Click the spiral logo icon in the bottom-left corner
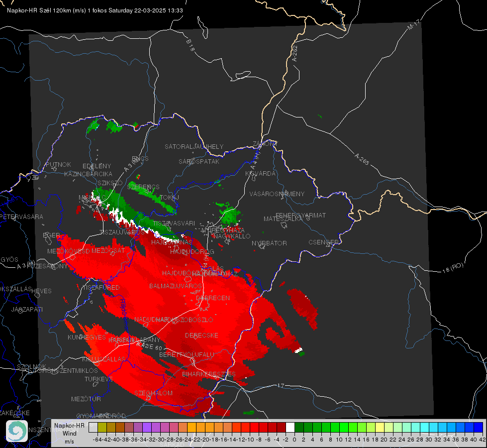487x448 pixels. (x=17, y=431)
